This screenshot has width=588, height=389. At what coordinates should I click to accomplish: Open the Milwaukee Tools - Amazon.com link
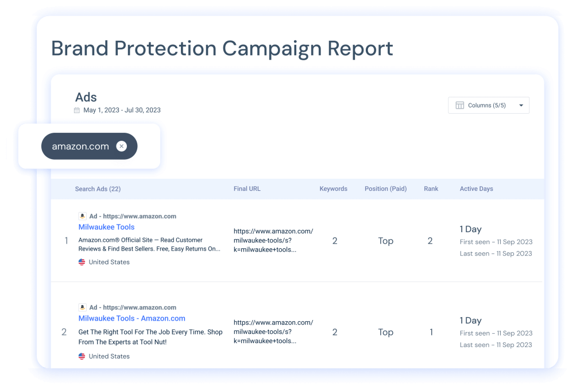point(131,318)
